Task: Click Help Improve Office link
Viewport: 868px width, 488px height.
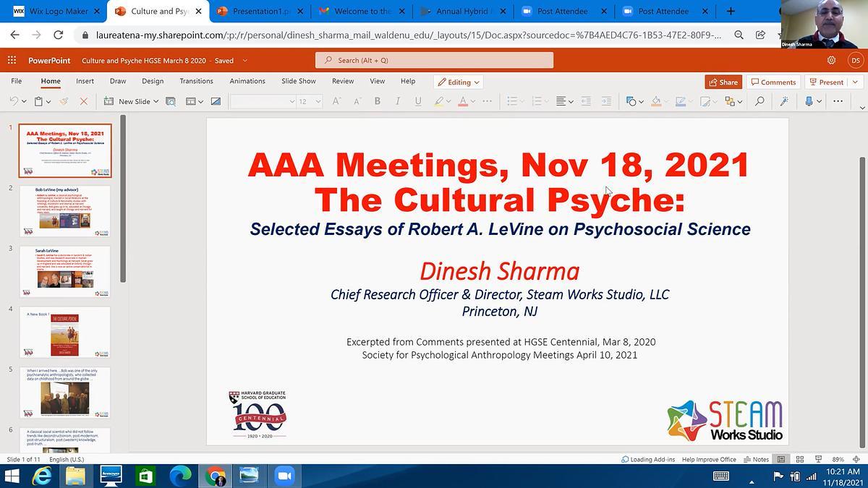Action: [708, 459]
